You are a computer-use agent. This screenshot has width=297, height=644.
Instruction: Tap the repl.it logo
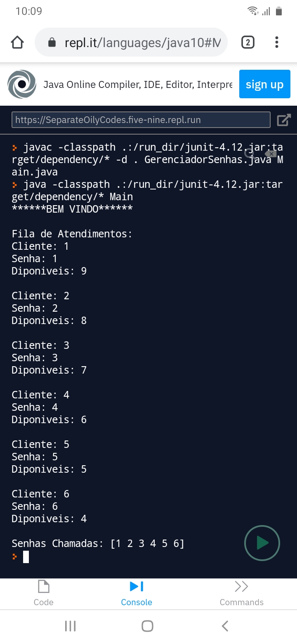click(22, 84)
